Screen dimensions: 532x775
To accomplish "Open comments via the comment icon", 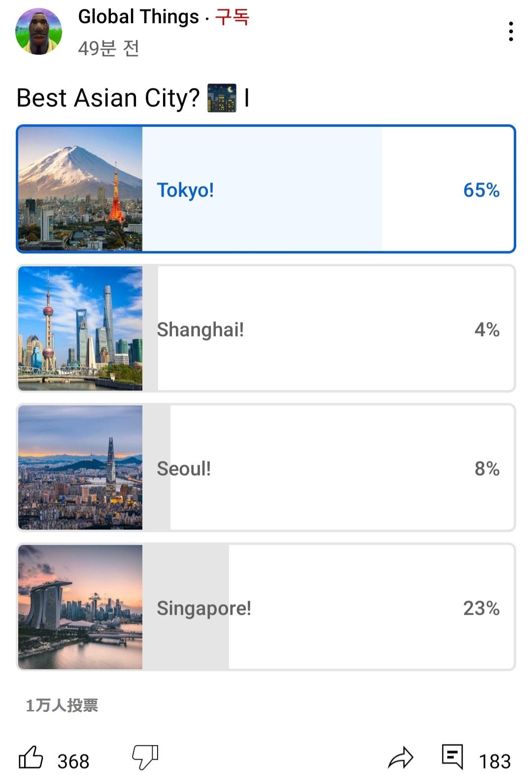I will tap(452, 756).
